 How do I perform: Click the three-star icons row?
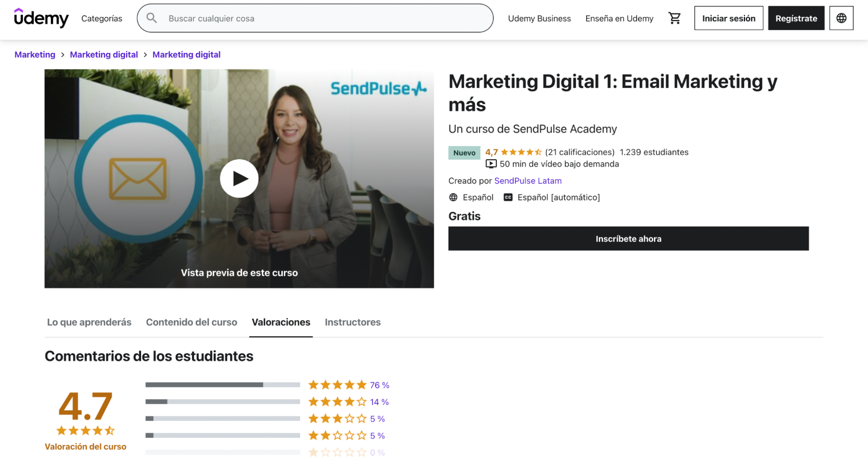point(337,419)
